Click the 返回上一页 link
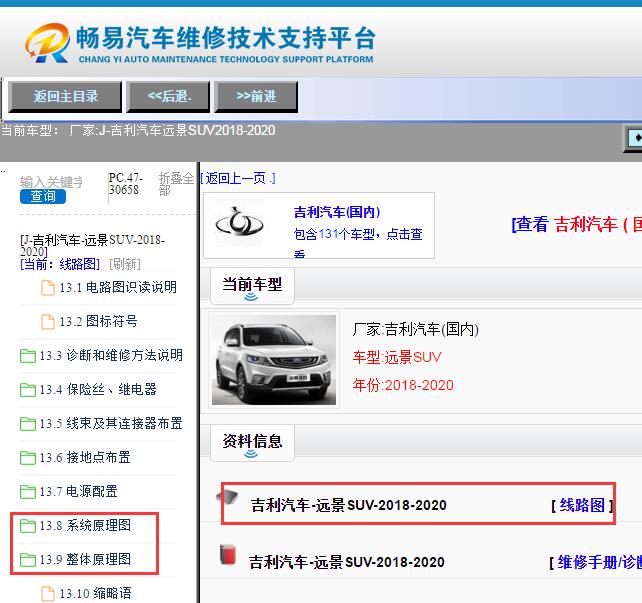The width and height of the screenshot is (642, 603). tap(238, 178)
